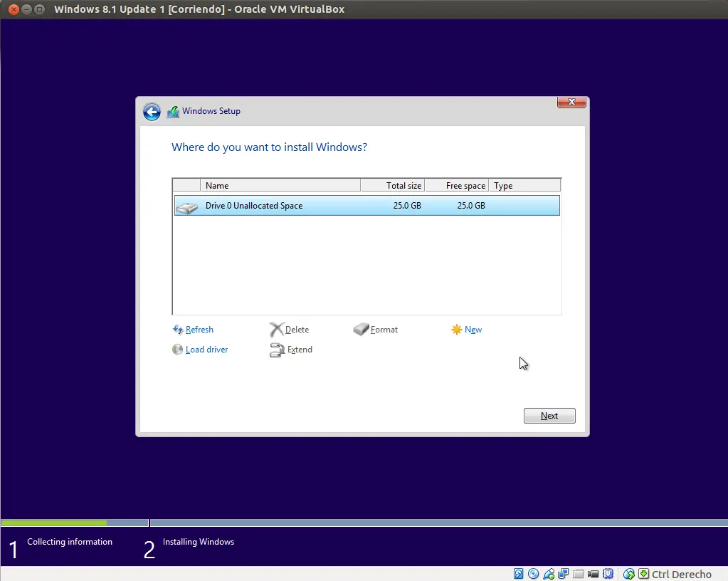This screenshot has width=728, height=581.
Task: Click the 25.0 GB total size cell
Action: coord(407,206)
